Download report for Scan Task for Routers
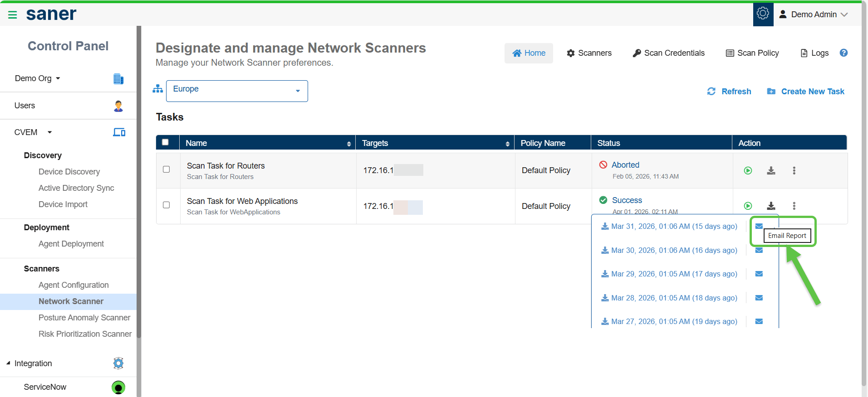868x397 pixels. [x=771, y=170]
